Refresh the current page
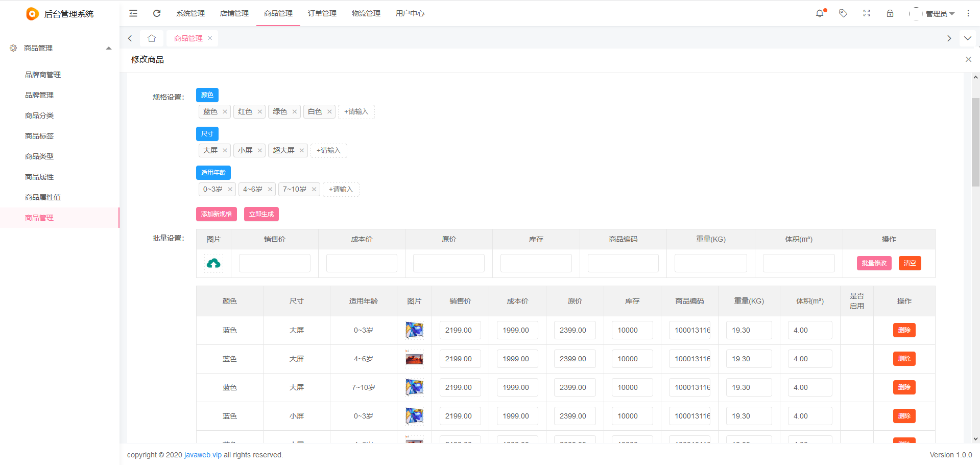This screenshot has width=980, height=465. [157, 13]
